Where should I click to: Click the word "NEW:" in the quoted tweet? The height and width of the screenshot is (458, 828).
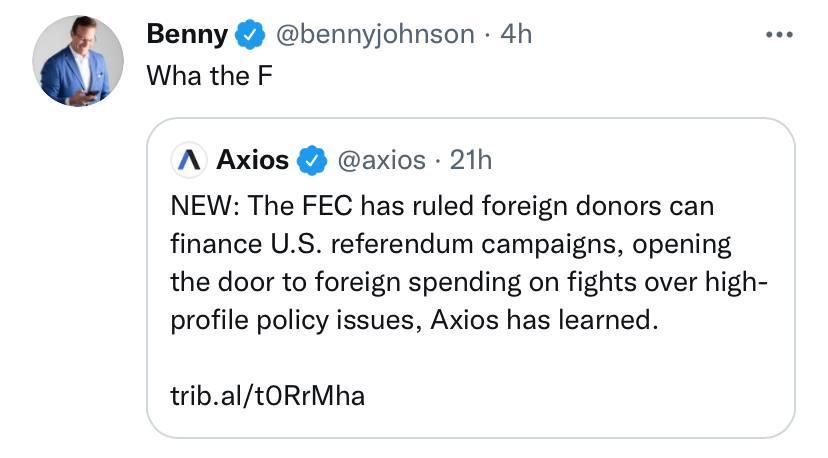(203, 206)
